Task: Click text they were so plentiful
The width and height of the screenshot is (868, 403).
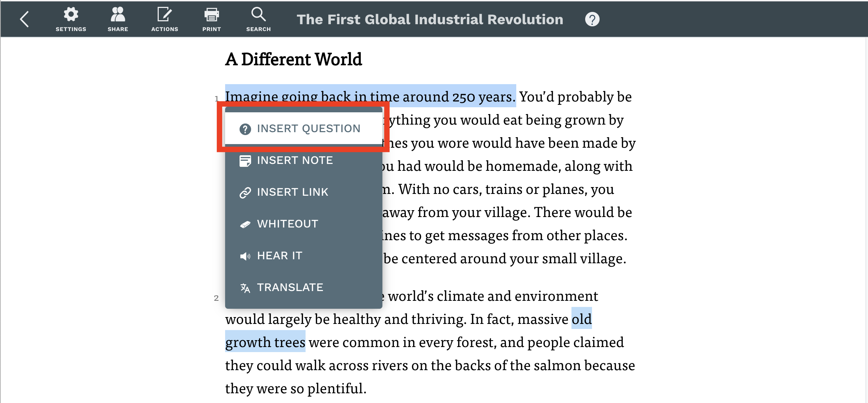Action: (x=296, y=389)
